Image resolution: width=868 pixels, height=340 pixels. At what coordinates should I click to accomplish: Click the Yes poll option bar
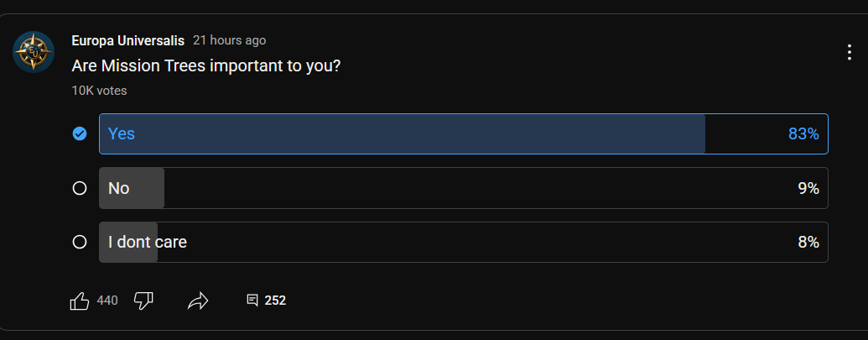pyautogui.click(x=463, y=134)
